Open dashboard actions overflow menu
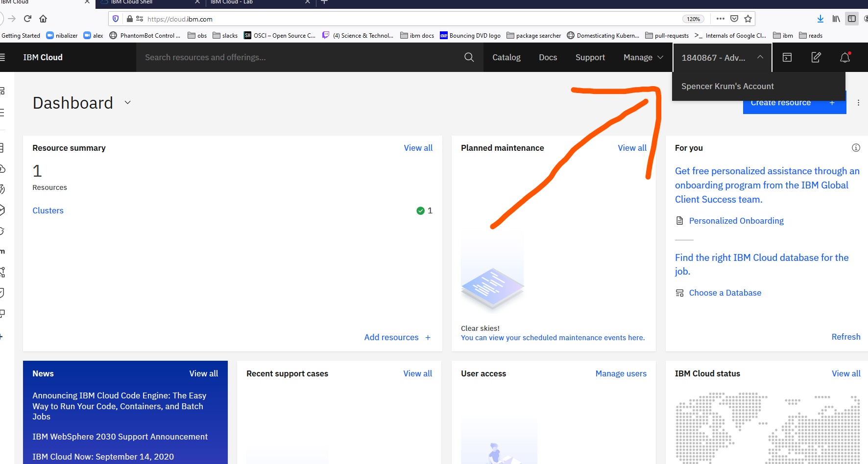The height and width of the screenshot is (464, 868). click(x=858, y=103)
